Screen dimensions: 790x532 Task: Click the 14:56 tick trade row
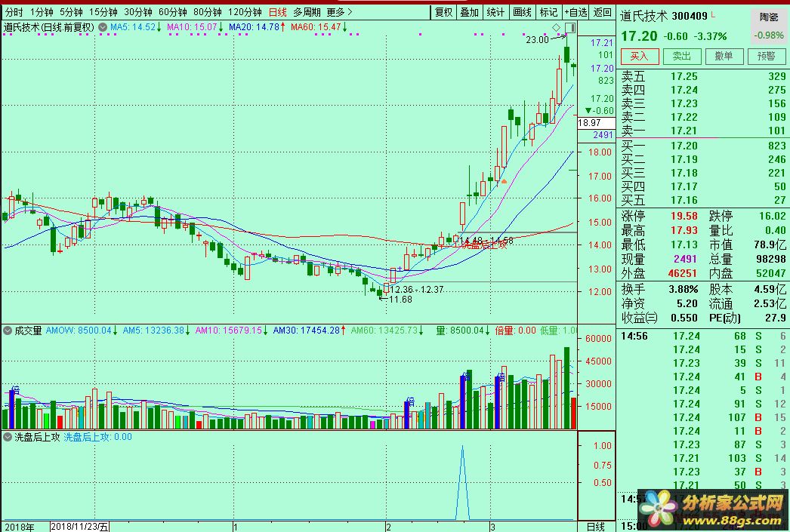(703, 337)
